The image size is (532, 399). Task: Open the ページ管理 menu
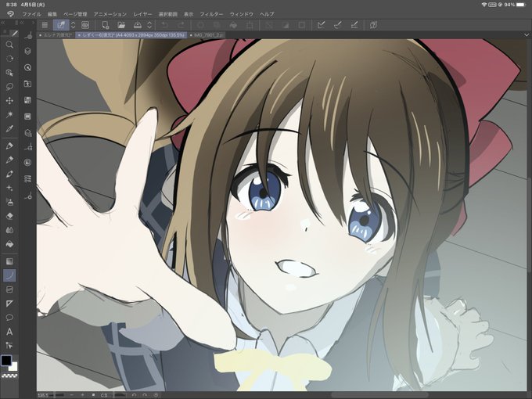point(75,14)
